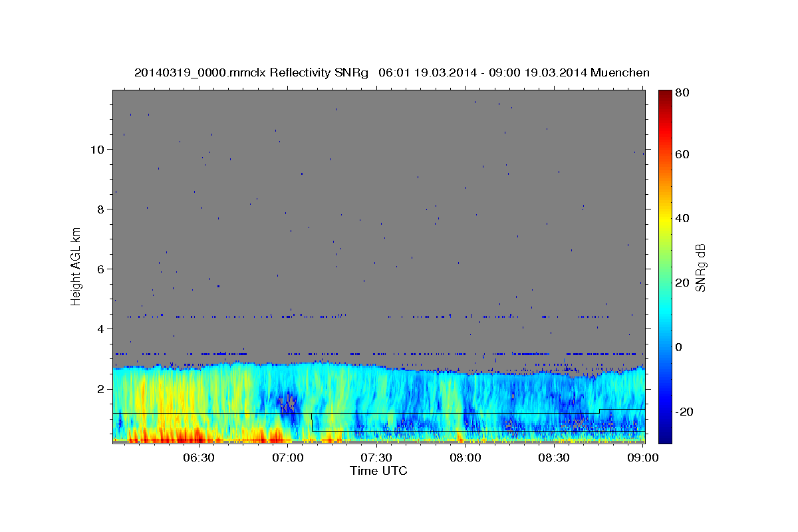
Task: Click the 09:00 time tick label
Action: click(x=642, y=458)
